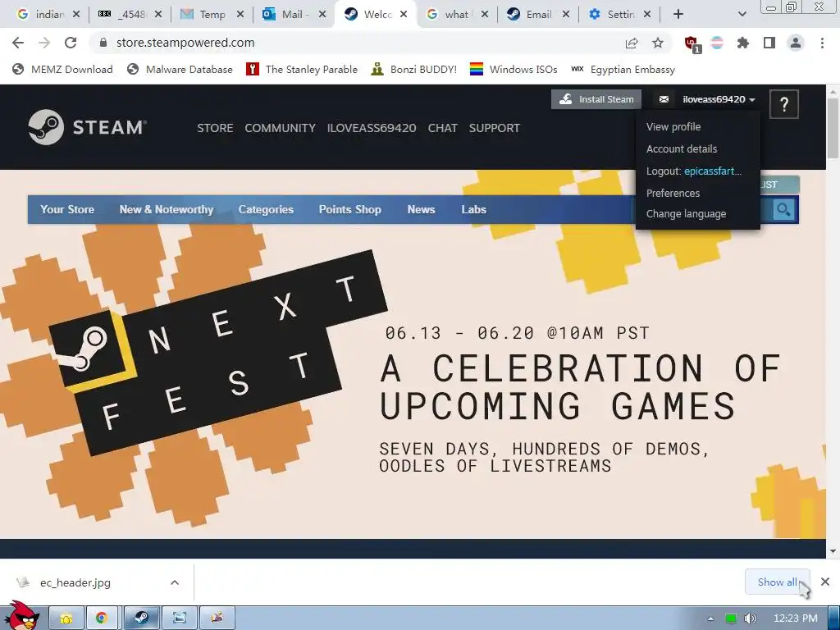Viewport: 840px width, 630px height.
Task: Go to STORE in Steam header
Action: click(215, 128)
